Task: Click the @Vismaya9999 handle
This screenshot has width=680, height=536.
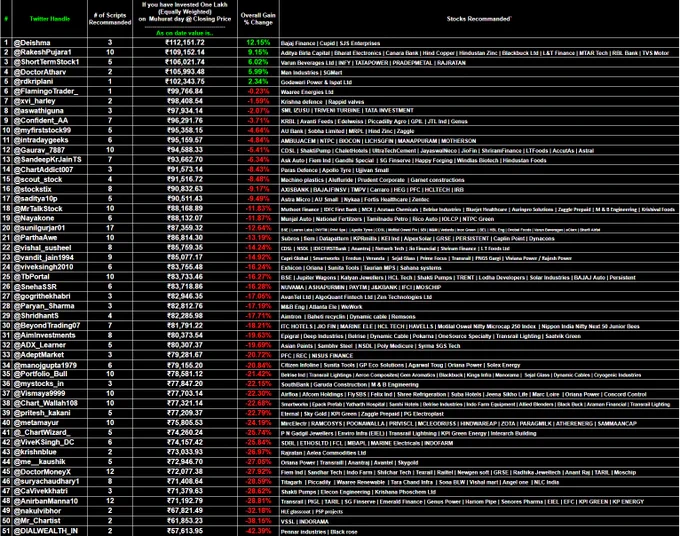Action: 39,394
